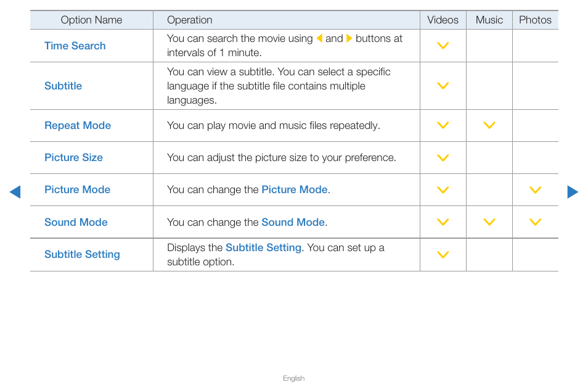Click the English label in the page footer
The width and height of the screenshot is (588, 385).
pos(293,378)
